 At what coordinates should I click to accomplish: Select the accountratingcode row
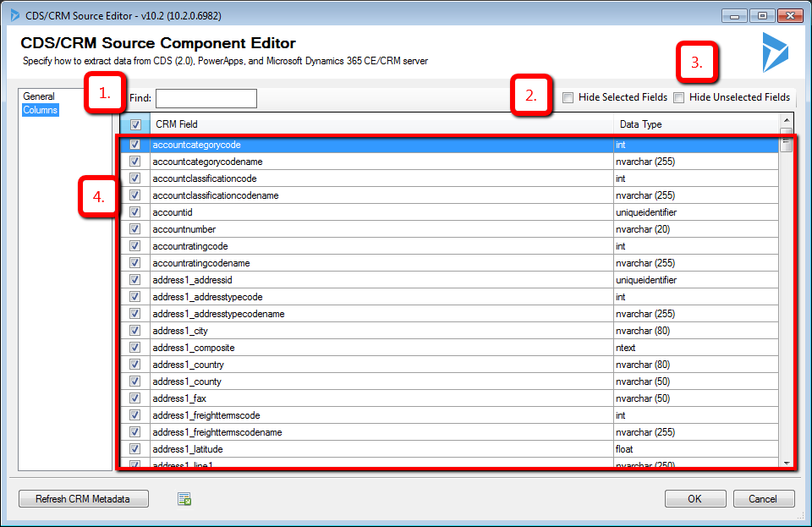click(x=449, y=246)
